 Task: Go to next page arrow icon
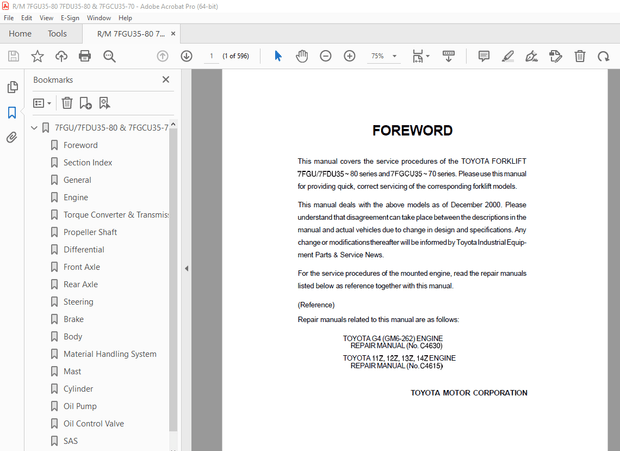[x=186, y=56]
